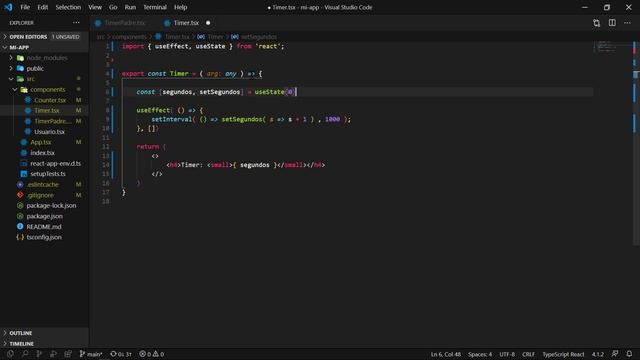The width and height of the screenshot is (640, 360).
Task: Open Run and Debug icon in status bar
Action: click(x=53, y=354)
